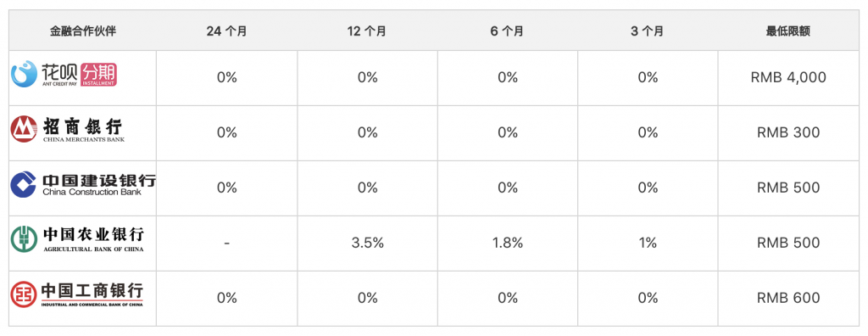
Task: Click the RMB 300 minimum limit cell
Action: pos(788,132)
